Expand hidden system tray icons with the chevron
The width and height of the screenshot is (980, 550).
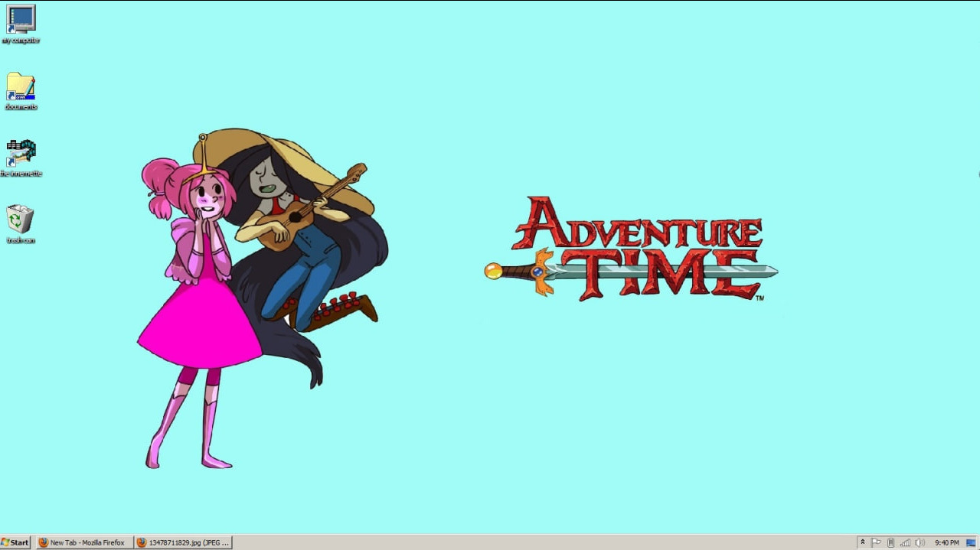(862, 542)
